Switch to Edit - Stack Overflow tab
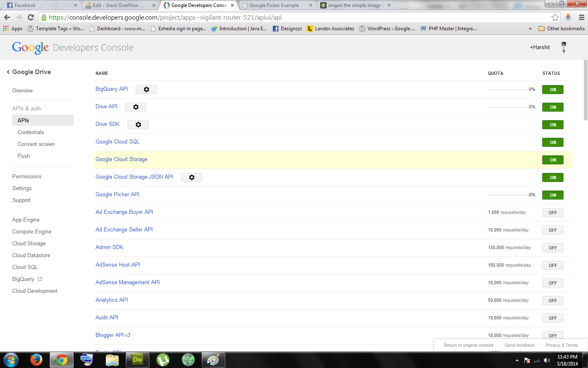Viewport: 588px width, 368px height. coord(119,5)
